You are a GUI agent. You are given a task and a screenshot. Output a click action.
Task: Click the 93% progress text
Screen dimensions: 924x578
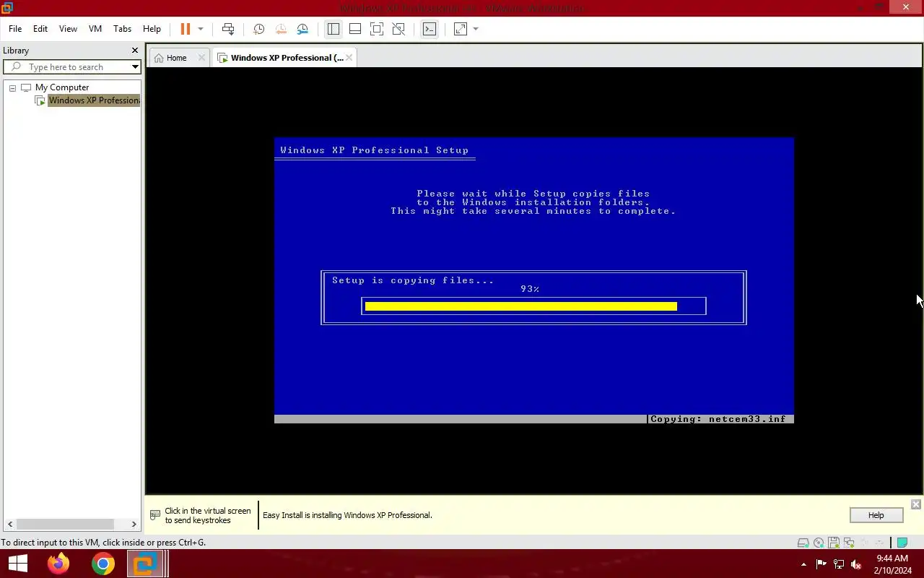[x=530, y=289]
